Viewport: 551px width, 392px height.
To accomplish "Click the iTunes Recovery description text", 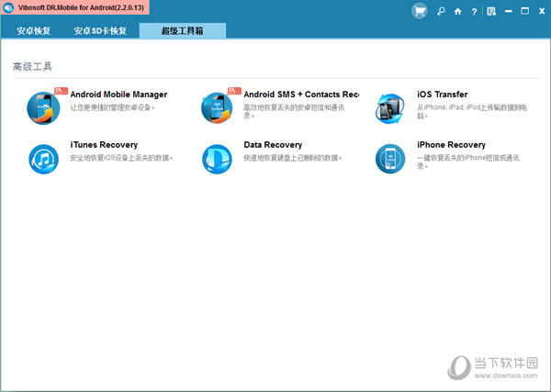I will coord(121,158).
